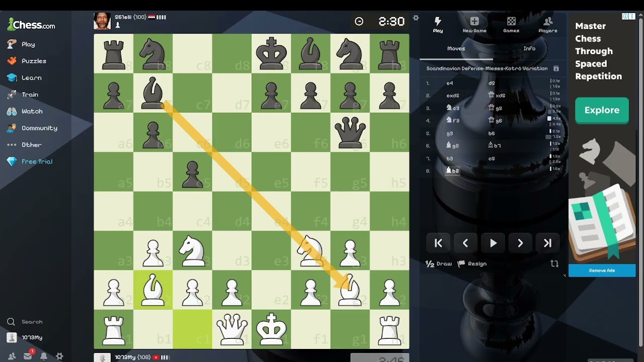Select black move c5 in move 7
The width and height of the screenshot is (644, 362).
[492, 158]
